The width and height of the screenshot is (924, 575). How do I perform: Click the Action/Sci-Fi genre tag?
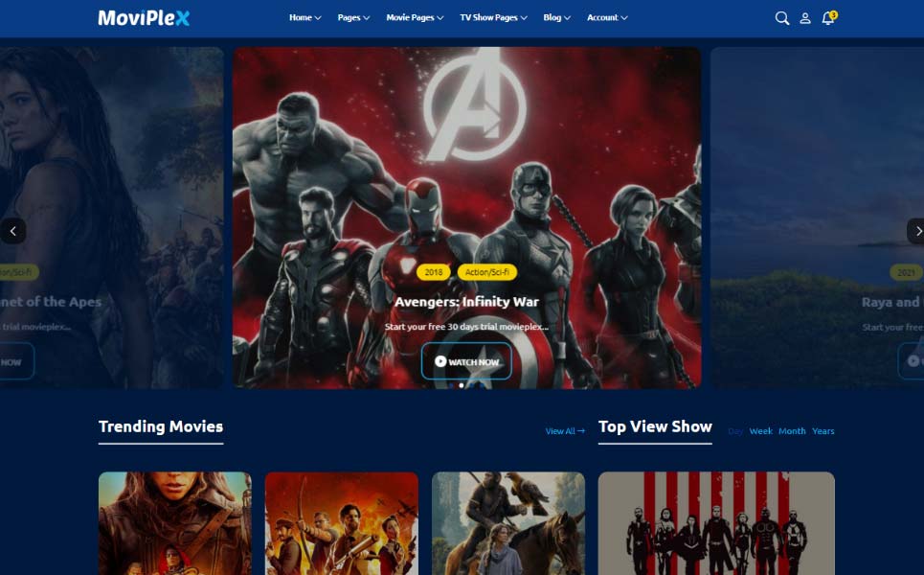click(x=487, y=272)
